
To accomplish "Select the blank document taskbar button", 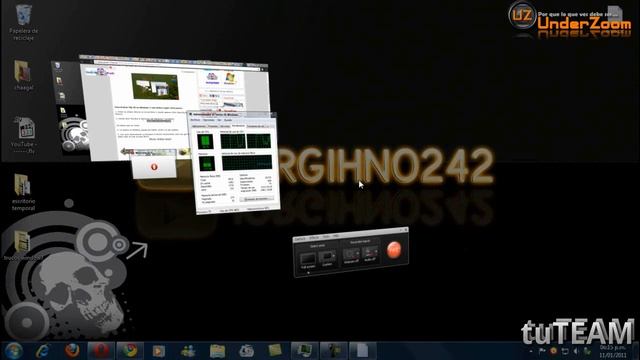I will click(x=362, y=351).
